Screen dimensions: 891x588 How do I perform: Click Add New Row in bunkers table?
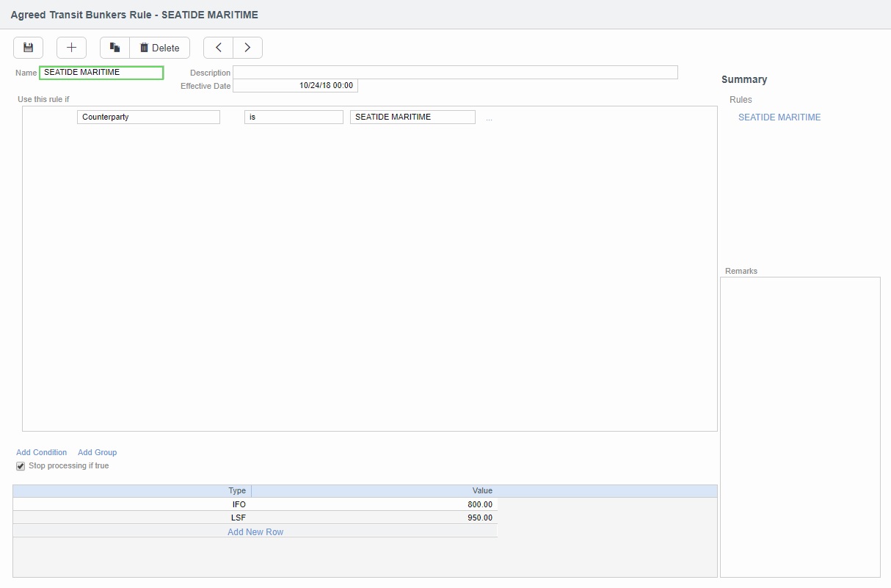point(255,531)
